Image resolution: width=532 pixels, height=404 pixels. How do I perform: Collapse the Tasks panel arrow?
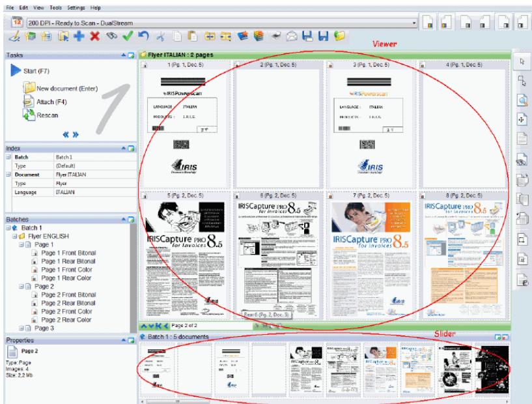click(x=124, y=55)
